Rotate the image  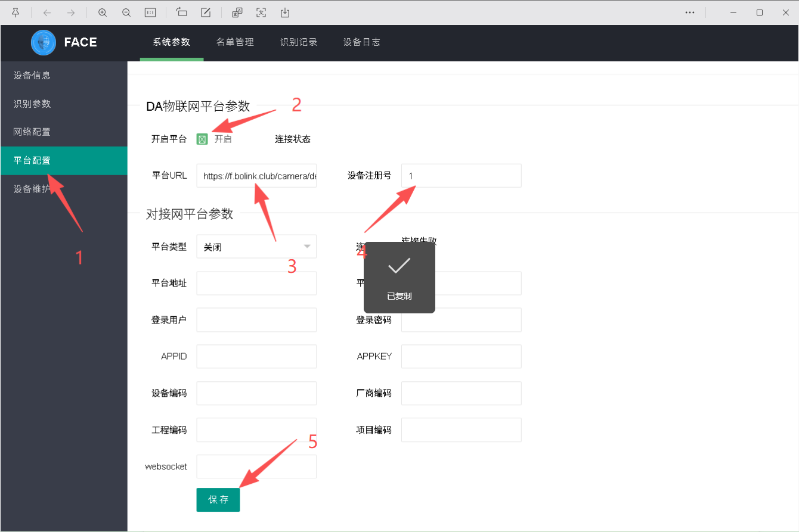click(182, 13)
